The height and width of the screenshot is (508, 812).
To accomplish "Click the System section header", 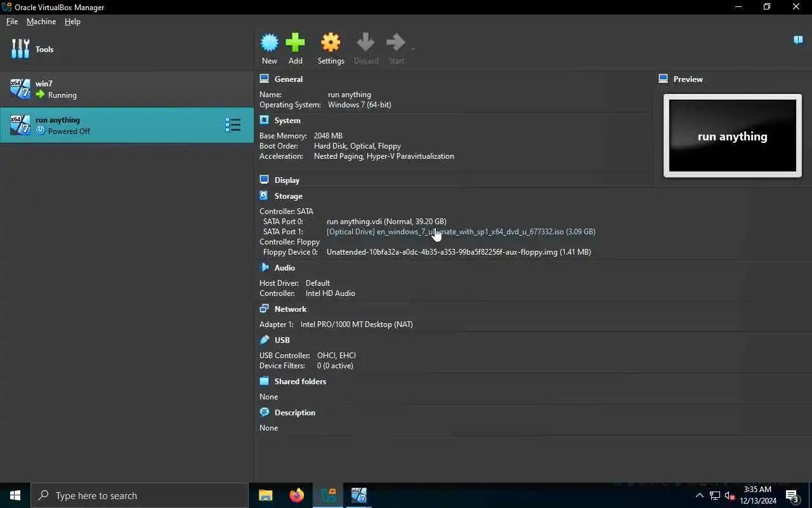I will tap(287, 121).
